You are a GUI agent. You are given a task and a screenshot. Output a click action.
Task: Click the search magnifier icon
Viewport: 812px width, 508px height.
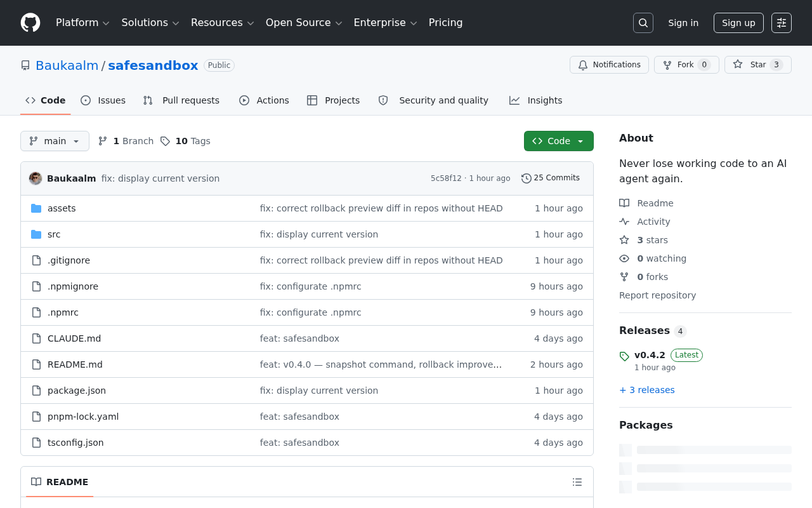coord(643,23)
